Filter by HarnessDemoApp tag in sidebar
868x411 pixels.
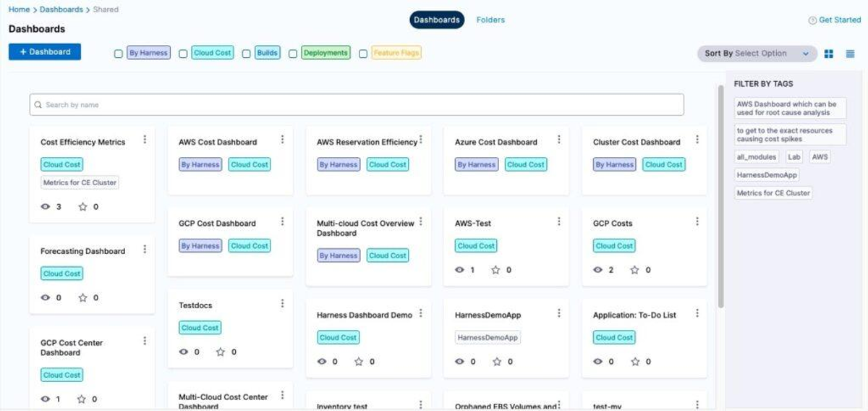coord(767,174)
